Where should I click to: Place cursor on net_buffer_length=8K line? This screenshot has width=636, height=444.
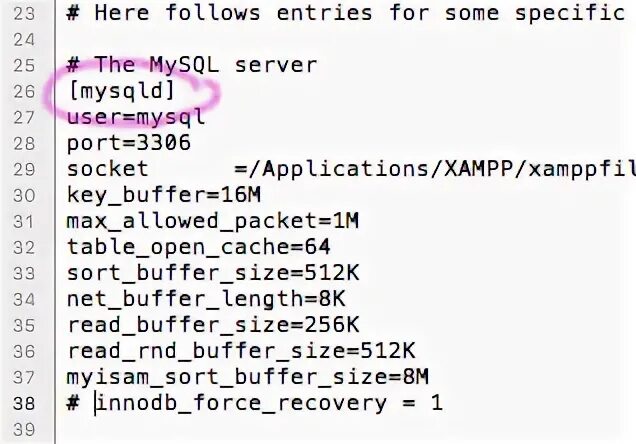[x=206, y=299]
